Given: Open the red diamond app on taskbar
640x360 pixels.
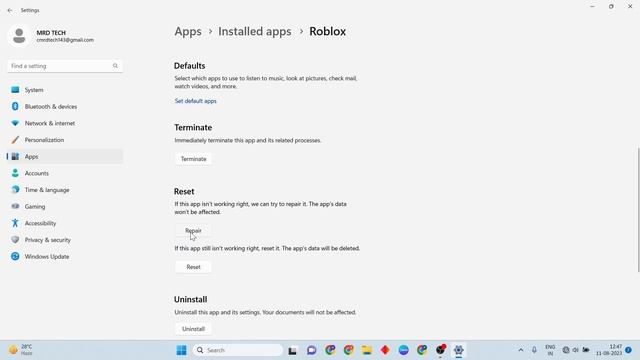Looking at the screenshot, I should click(x=385, y=350).
